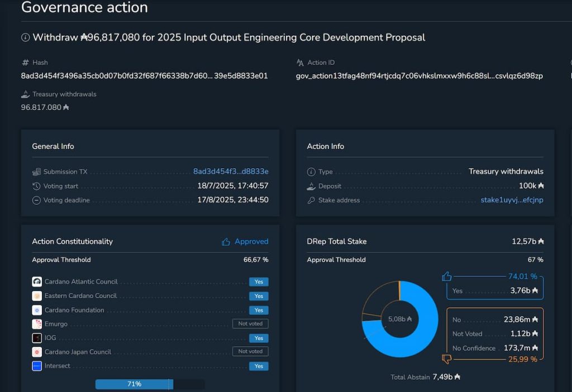Open the stake address link stake1uyvj...efcjnp
Screen dimensions: 572x392
pos(512,200)
